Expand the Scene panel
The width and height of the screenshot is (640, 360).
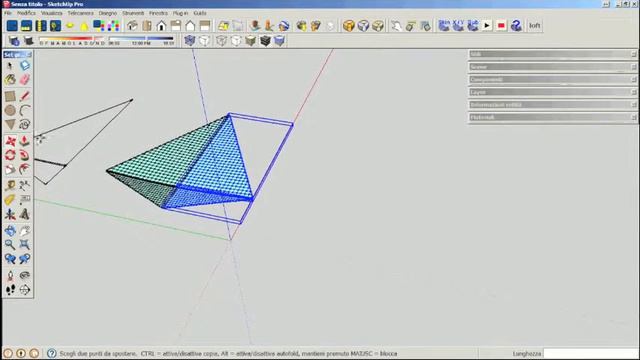553,67
